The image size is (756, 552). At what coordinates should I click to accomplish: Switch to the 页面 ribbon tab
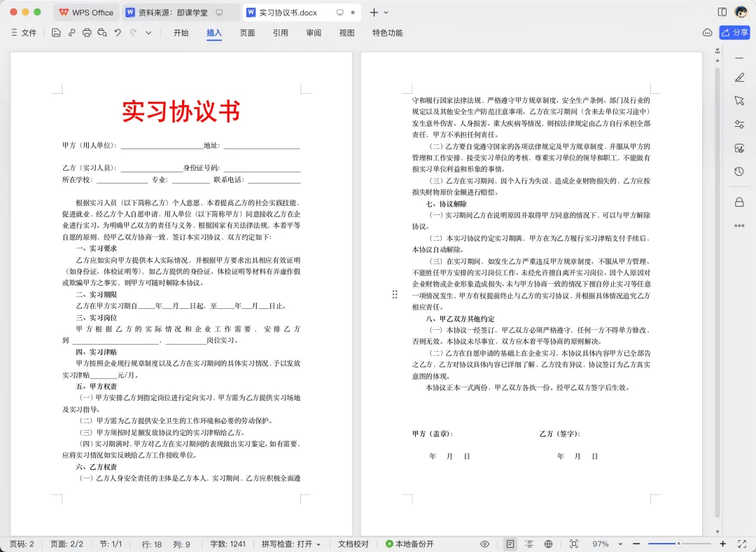pyautogui.click(x=247, y=33)
